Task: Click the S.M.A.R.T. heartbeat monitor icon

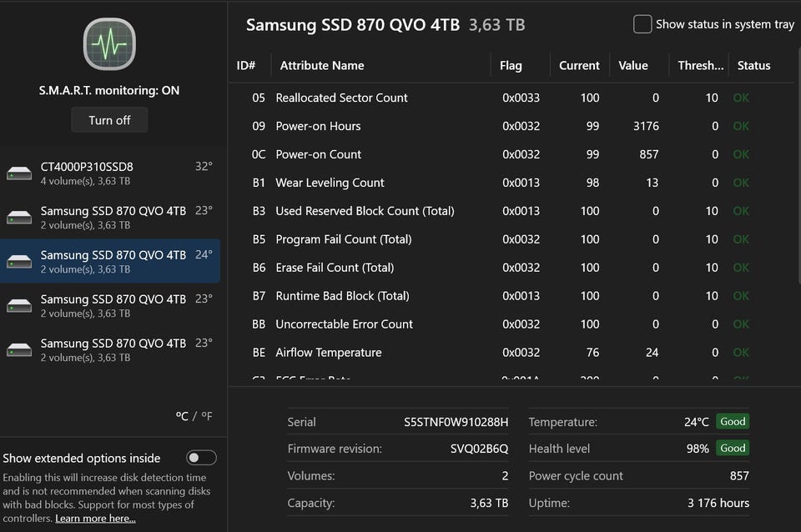Action: coord(110,43)
